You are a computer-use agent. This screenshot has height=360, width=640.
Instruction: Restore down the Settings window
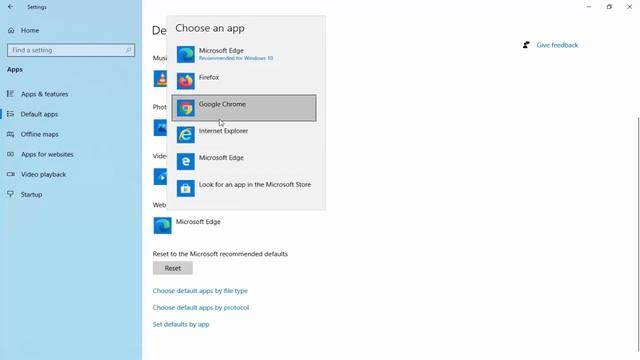609,7
